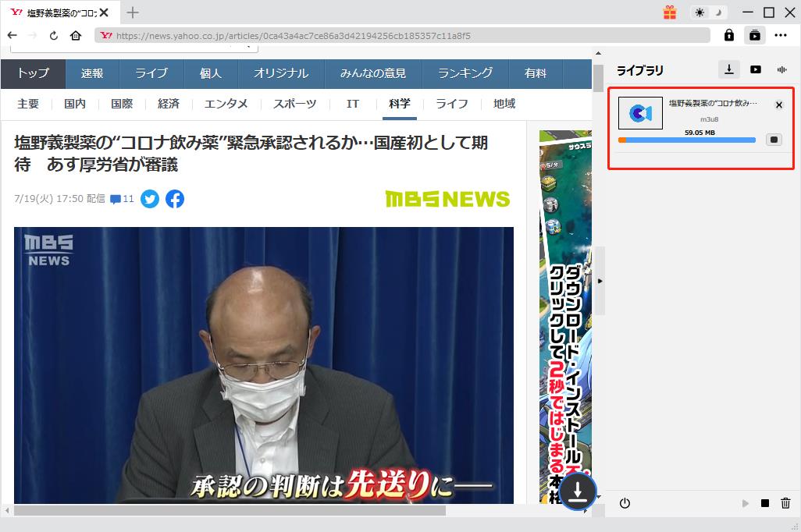
Task: Select the ライフ category link
Action: [x=452, y=105]
